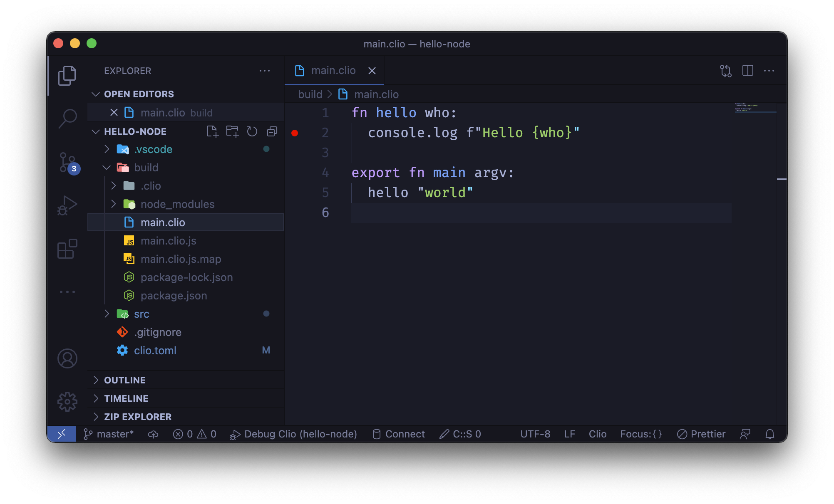Viewport: 834px width, 504px height.
Task: Open main.clio.js file
Action: tap(186, 241)
